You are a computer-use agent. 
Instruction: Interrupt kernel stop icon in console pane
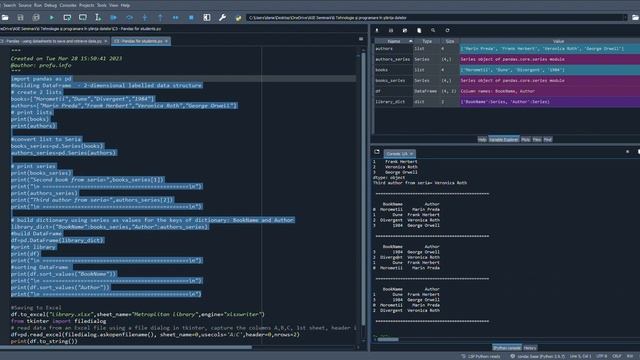coord(628,152)
